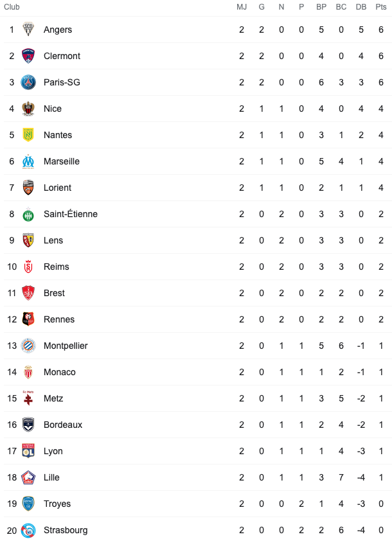Screen dimensions: 392x548
Task: Click the Lyon club crest
Action: 28,451
